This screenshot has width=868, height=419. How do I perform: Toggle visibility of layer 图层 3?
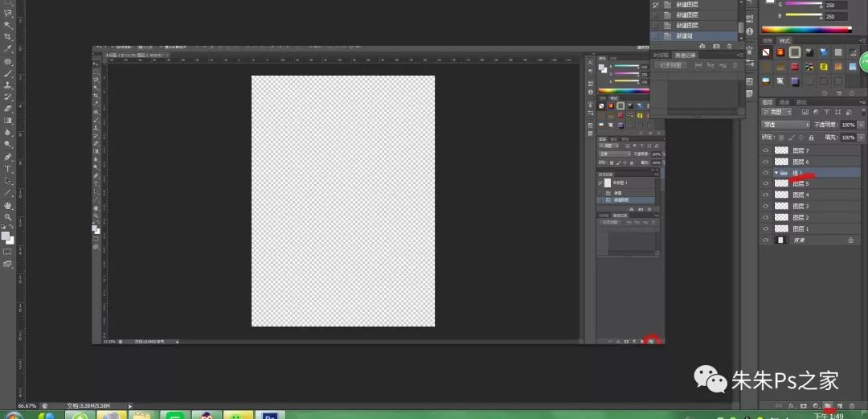[x=766, y=207]
